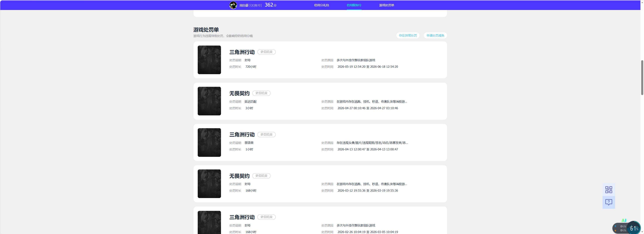The width and height of the screenshot is (644, 234).
Task: Click the 362分 credit score in the header
Action: click(271, 5)
